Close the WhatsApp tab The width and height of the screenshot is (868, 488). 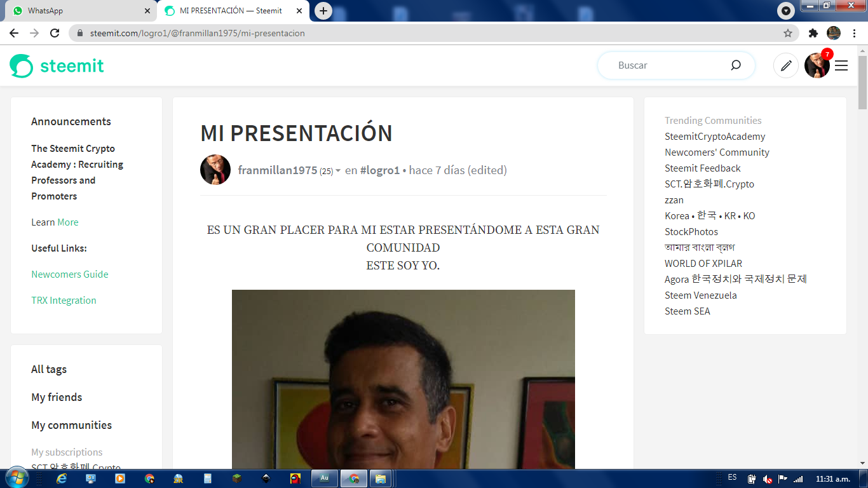[x=147, y=11]
